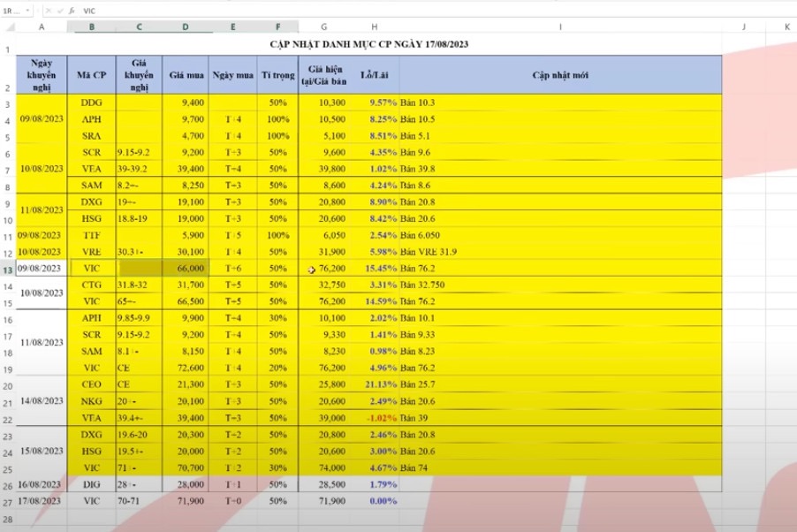Click the 'Bán 32.750' note cell

coord(560,285)
